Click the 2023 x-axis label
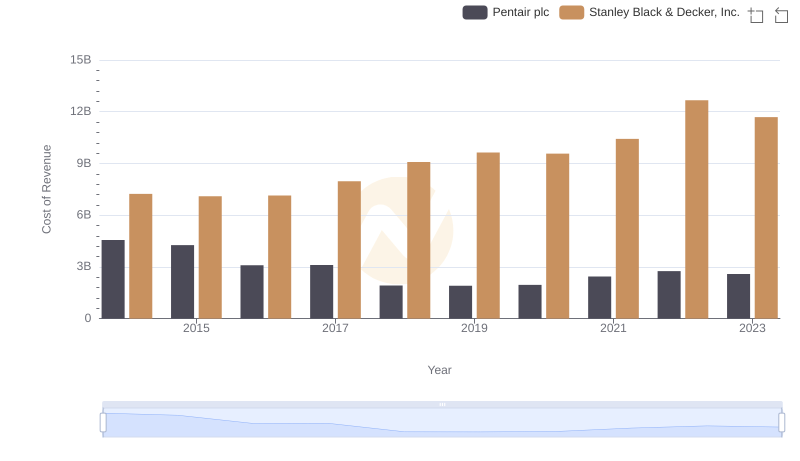The width and height of the screenshot is (800, 461). 752,328
